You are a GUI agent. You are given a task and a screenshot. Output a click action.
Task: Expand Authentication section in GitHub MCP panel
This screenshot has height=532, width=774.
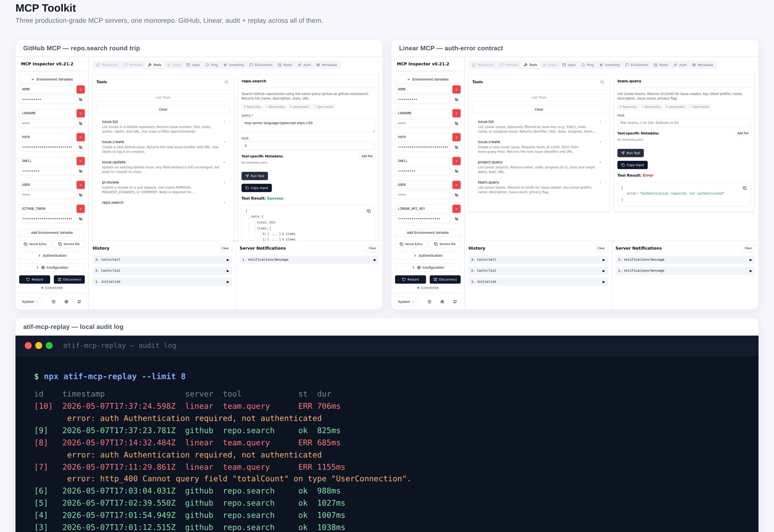coord(52,256)
